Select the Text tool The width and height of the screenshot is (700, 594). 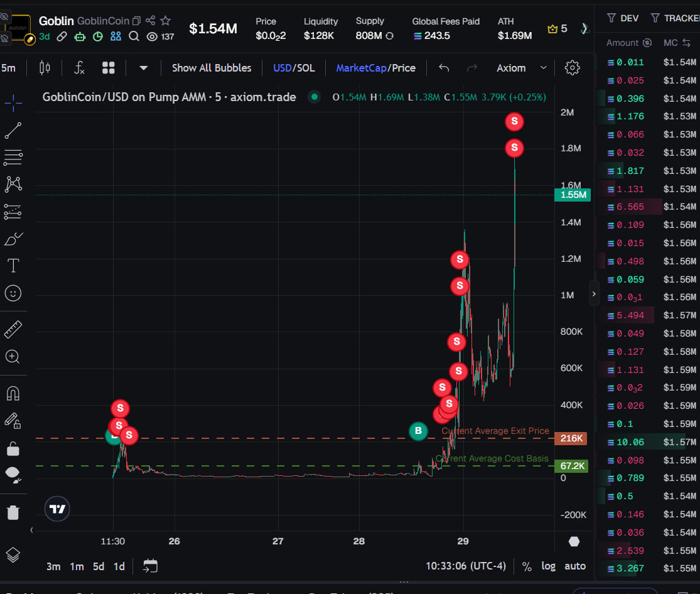click(x=13, y=266)
